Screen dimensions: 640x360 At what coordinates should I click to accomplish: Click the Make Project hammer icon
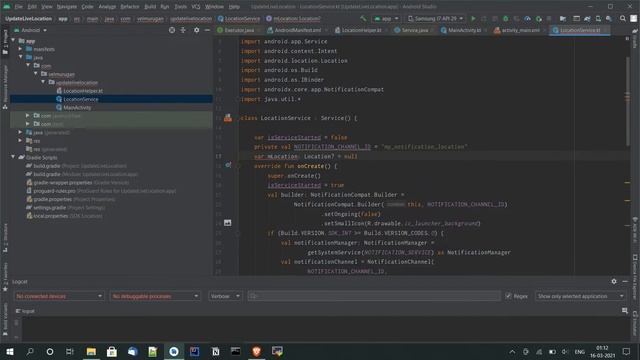point(363,18)
